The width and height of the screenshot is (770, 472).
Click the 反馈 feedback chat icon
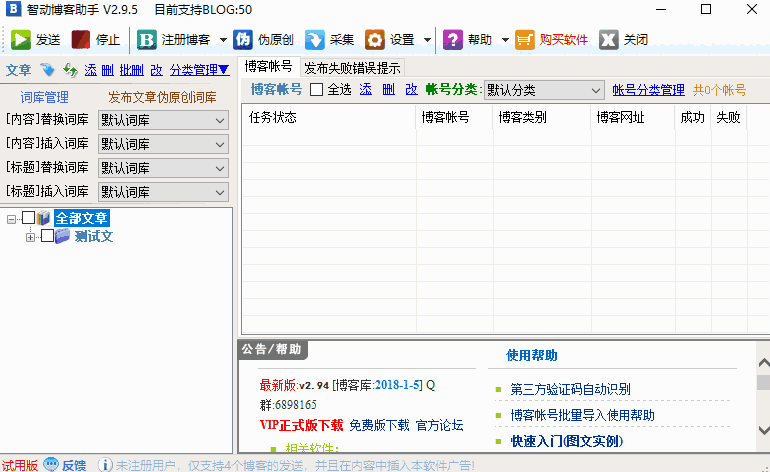pyautogui.click(x=51, y=464)
